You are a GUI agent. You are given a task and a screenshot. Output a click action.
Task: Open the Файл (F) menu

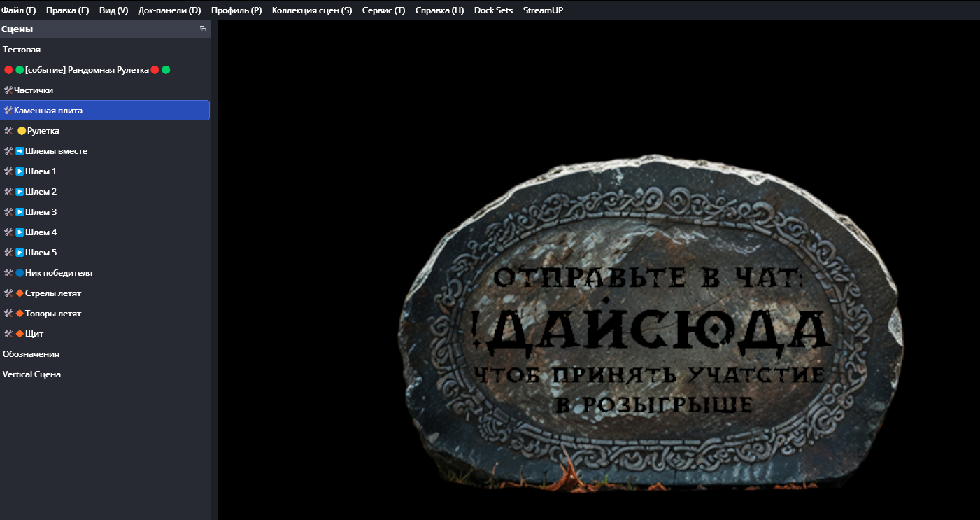click(x=19, y=10)
